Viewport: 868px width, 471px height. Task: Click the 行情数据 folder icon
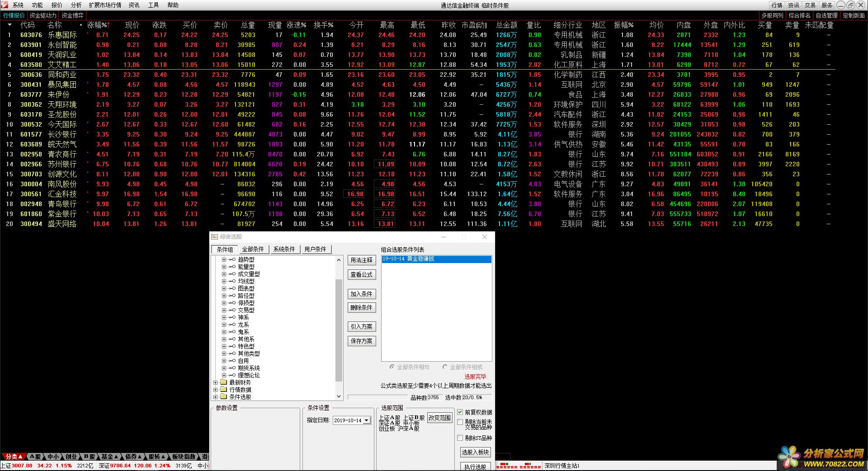tap(223, 390)
